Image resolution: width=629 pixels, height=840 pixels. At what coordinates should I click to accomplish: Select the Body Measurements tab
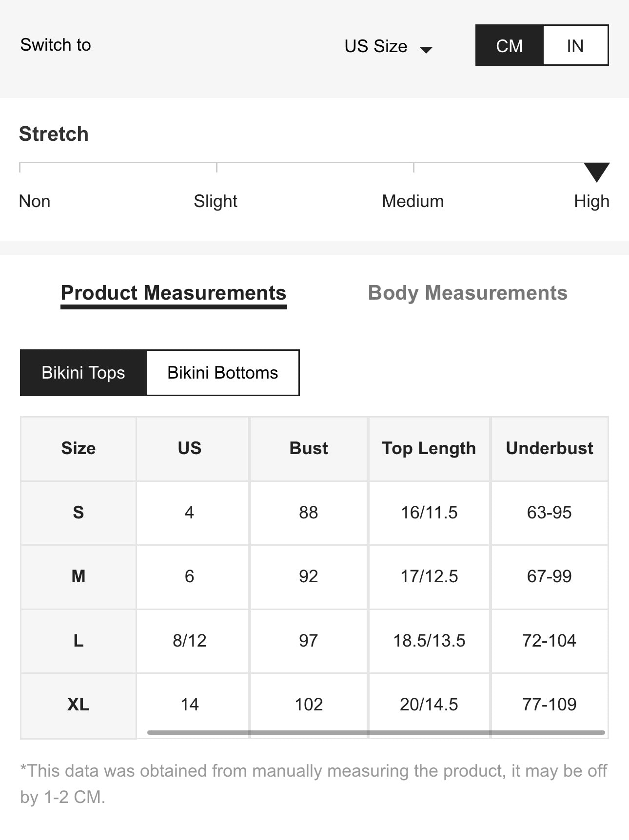[x=468, y=293]
